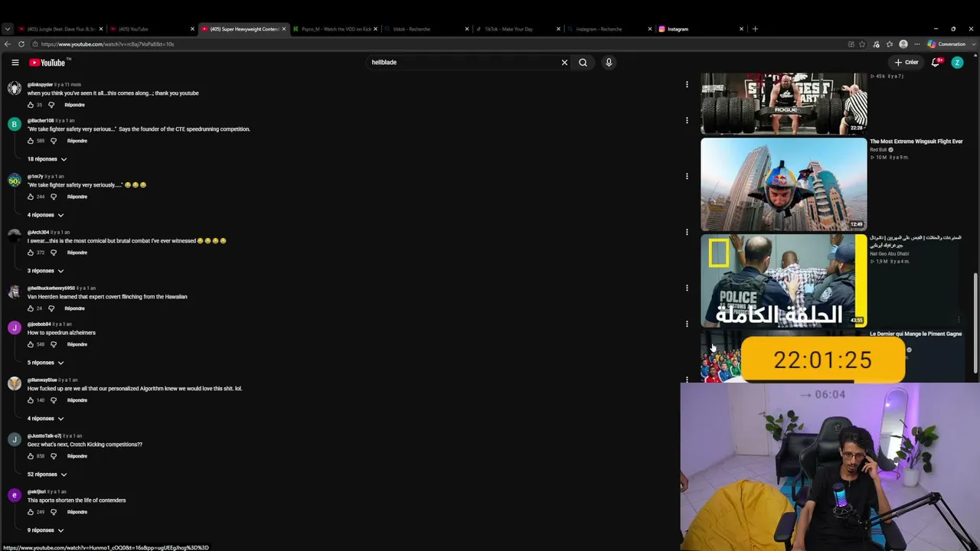Click Répondre under @Bacher108 comment
Viewport: 980px width, 551px height.
[x=77, y=141]
